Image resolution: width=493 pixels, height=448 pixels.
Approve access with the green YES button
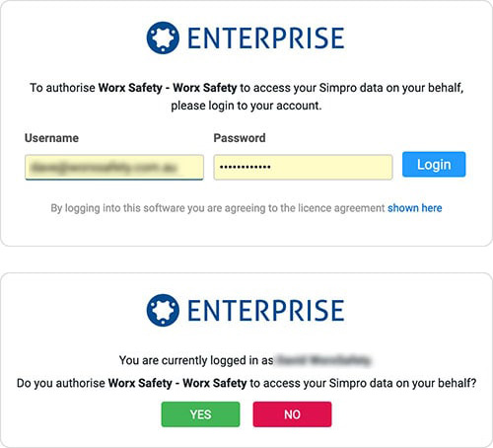point(200,414)
